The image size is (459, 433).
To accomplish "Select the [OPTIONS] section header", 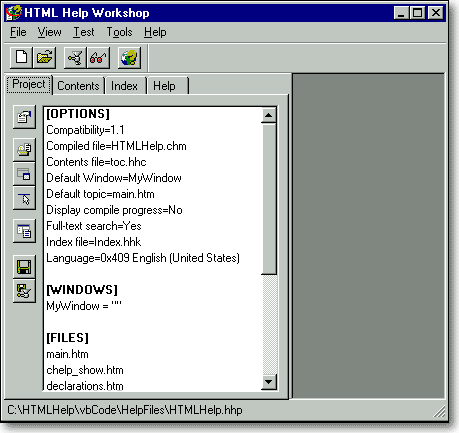I will (78, 114).
